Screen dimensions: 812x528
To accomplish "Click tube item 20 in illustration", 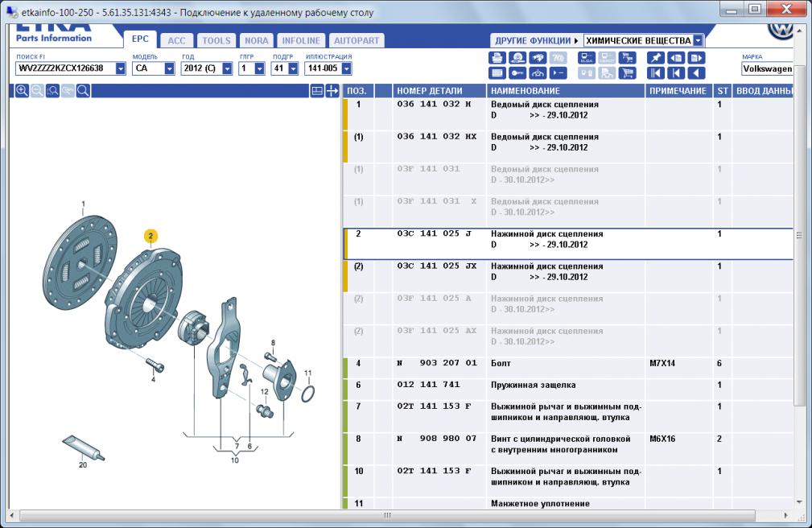I will (x=84, y=448).
